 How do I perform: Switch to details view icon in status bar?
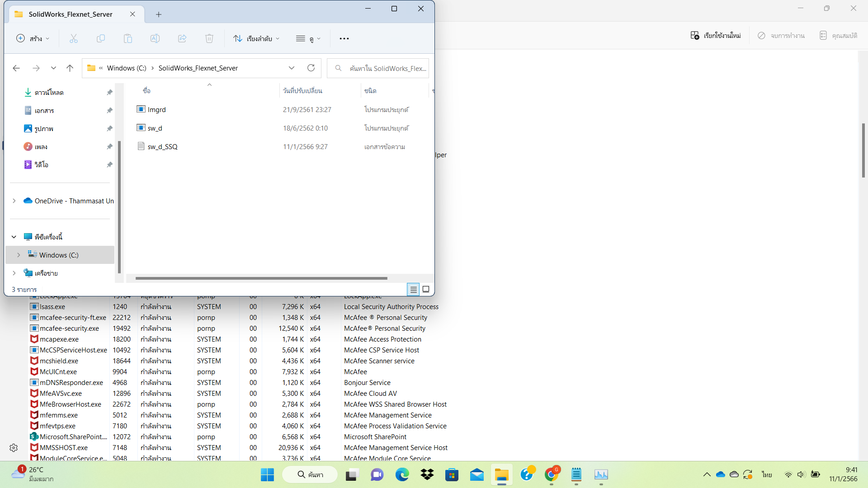(x=413, y=289)
